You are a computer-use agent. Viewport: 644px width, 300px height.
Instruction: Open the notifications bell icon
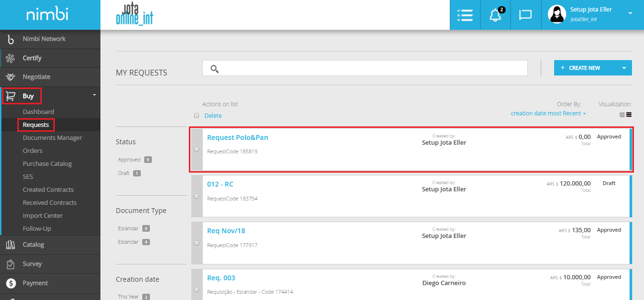(x=495, y=15)
